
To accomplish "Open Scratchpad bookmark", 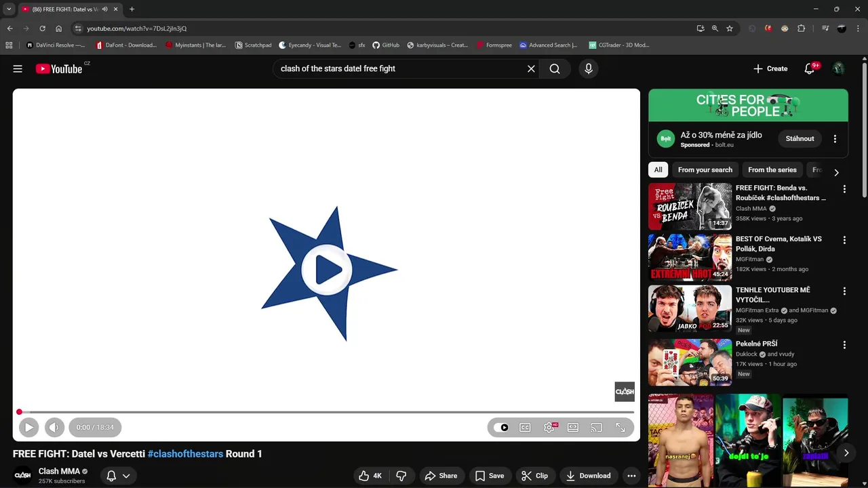I will coord(253,45).
